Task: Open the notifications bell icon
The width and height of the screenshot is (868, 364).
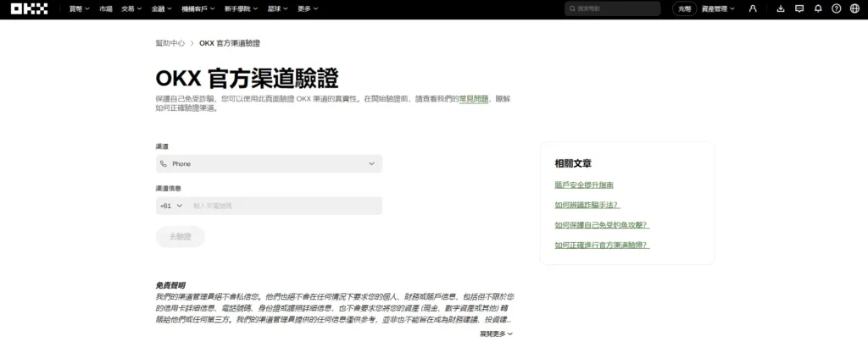Action: [x=818, y=8]
